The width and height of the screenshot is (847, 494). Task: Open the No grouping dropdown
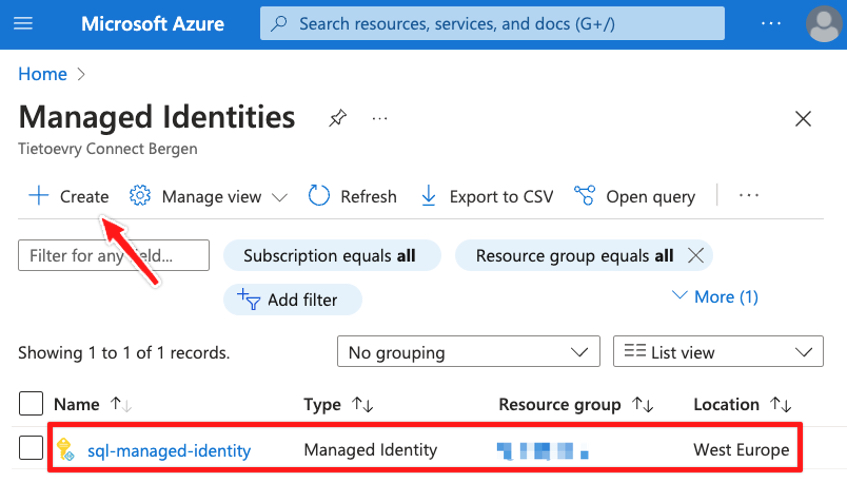coord(468,351)
